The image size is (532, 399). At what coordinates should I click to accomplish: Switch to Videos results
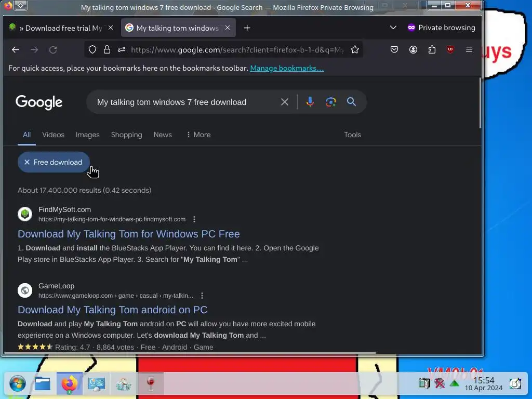54,135
